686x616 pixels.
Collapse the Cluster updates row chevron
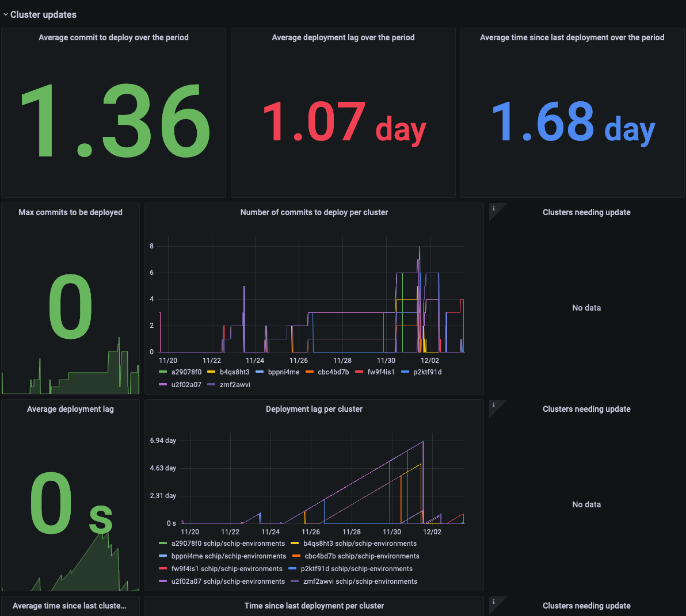click(5, 15)
